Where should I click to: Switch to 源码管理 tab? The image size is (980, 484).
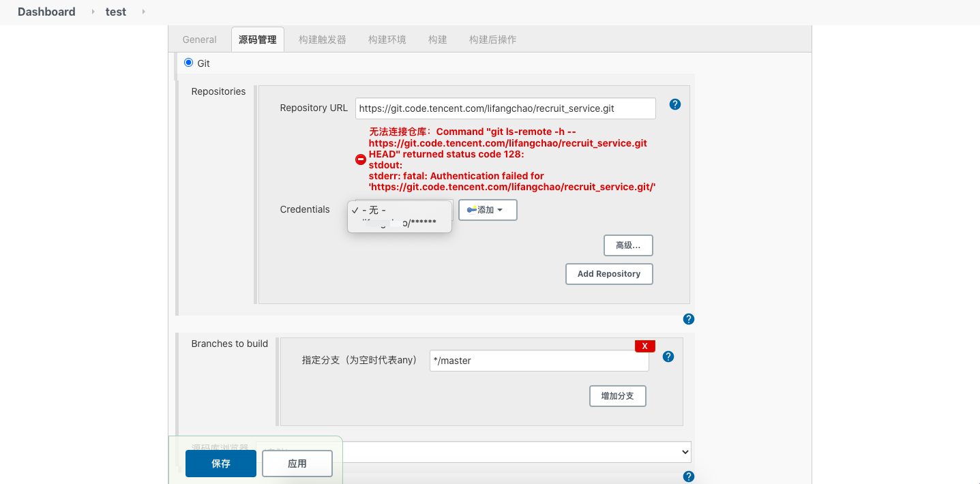click(x=258, y=40)
